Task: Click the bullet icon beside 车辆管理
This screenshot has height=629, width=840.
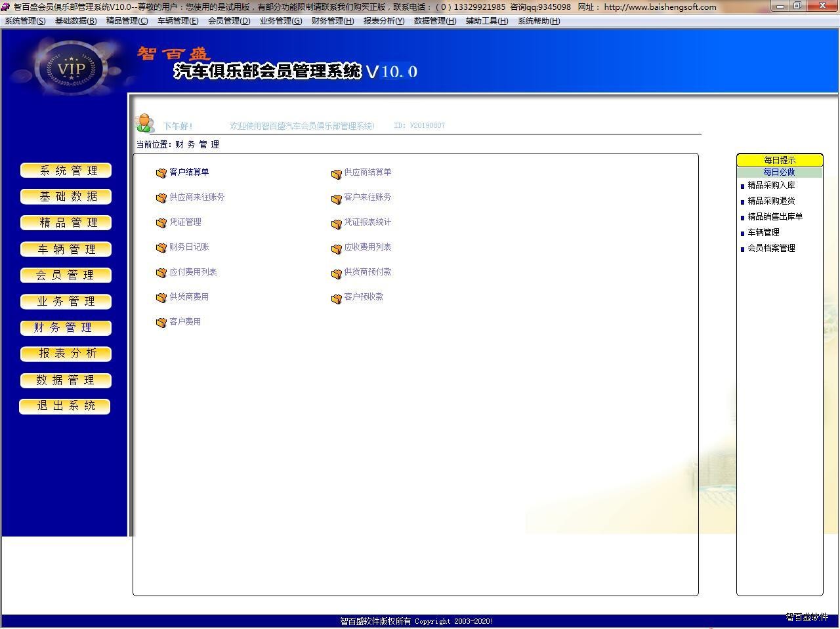Action: click(x=742, y=233)
